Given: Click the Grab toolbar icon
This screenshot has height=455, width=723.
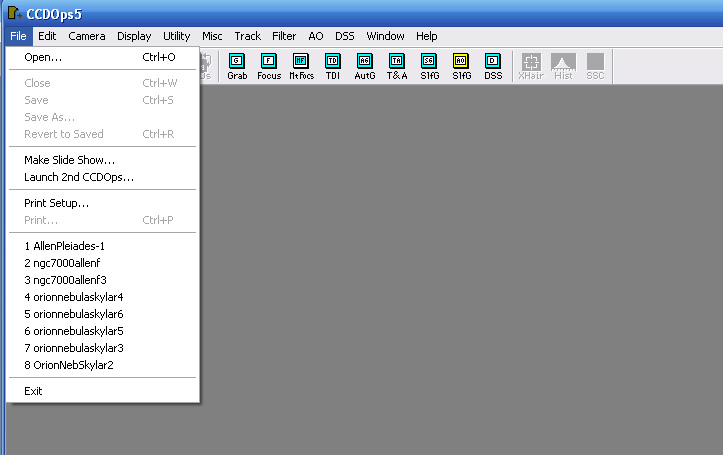Looking at the screenshot, I should (237, 66).
